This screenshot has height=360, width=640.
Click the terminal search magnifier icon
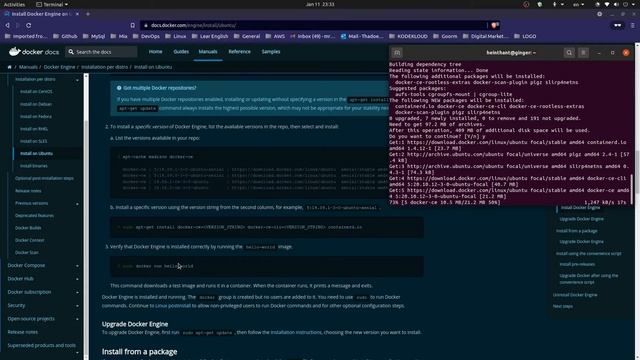click(569, 53)
